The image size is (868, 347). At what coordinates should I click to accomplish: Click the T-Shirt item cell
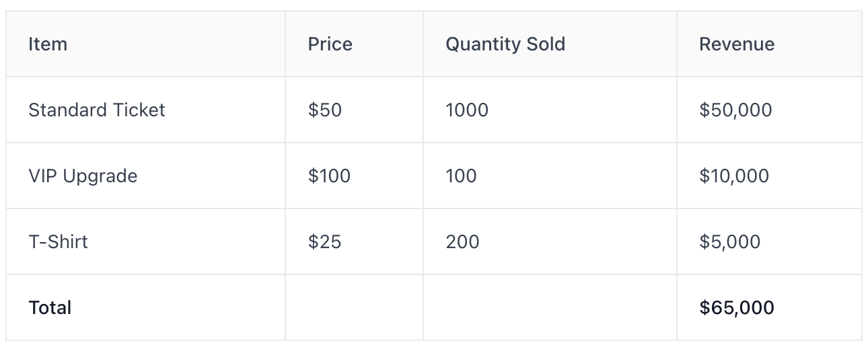click(58, 241)
